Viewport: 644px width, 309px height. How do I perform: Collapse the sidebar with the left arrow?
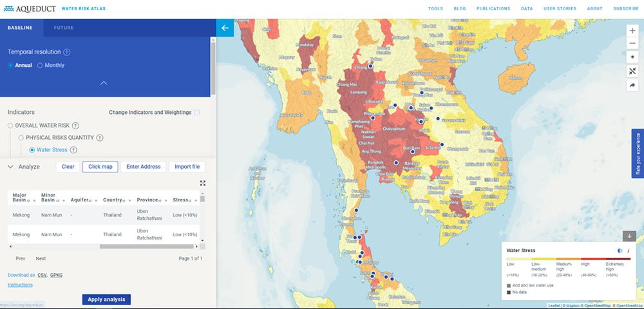(225, 28)
